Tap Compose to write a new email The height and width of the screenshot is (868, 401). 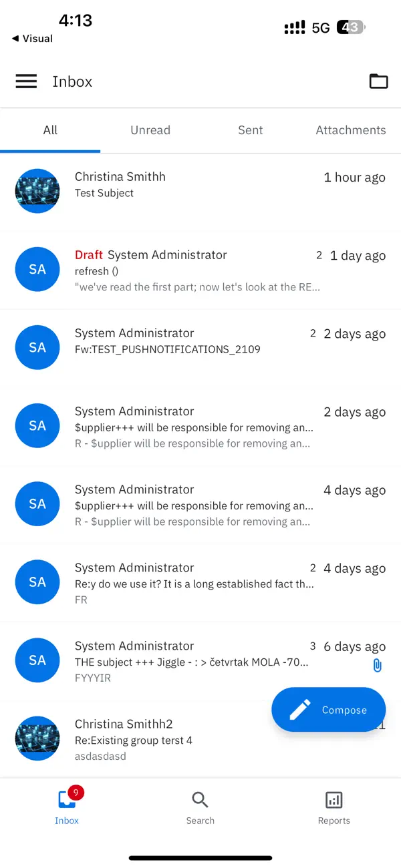[x=328, y=709]
